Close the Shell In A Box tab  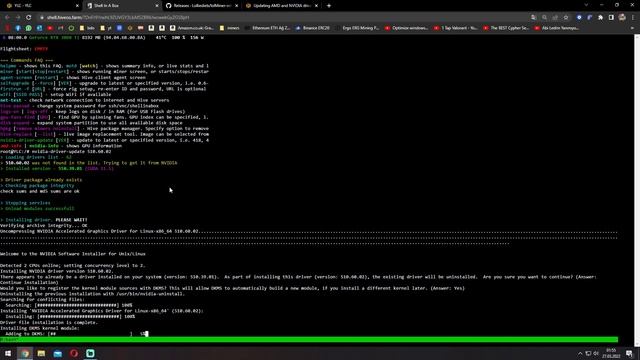coord(157,6)
